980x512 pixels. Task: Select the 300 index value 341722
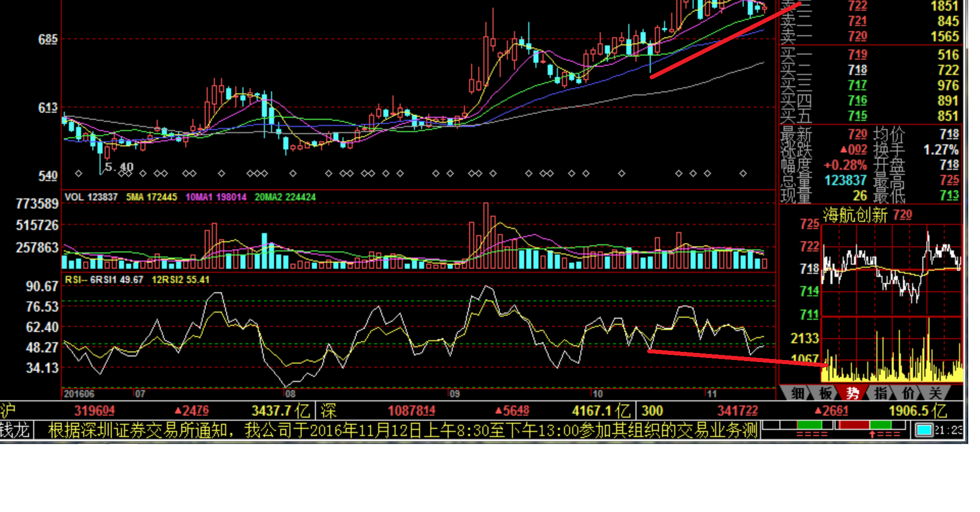tap(738, 411)
